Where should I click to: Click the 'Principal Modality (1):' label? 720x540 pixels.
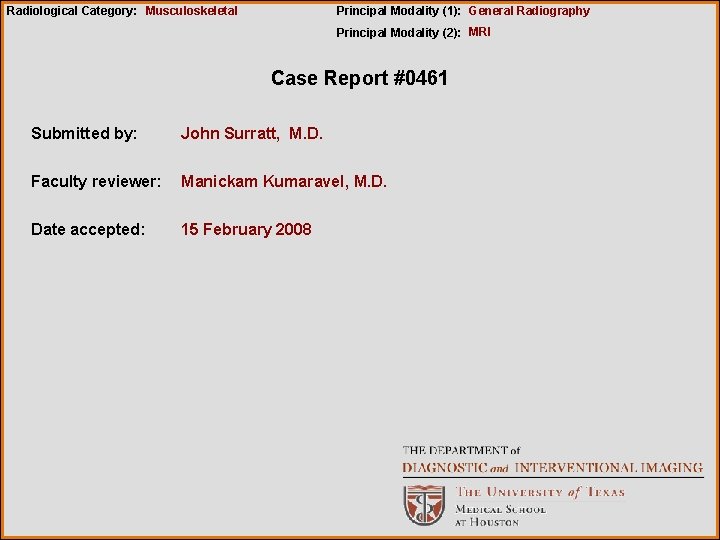click(398, 11)
